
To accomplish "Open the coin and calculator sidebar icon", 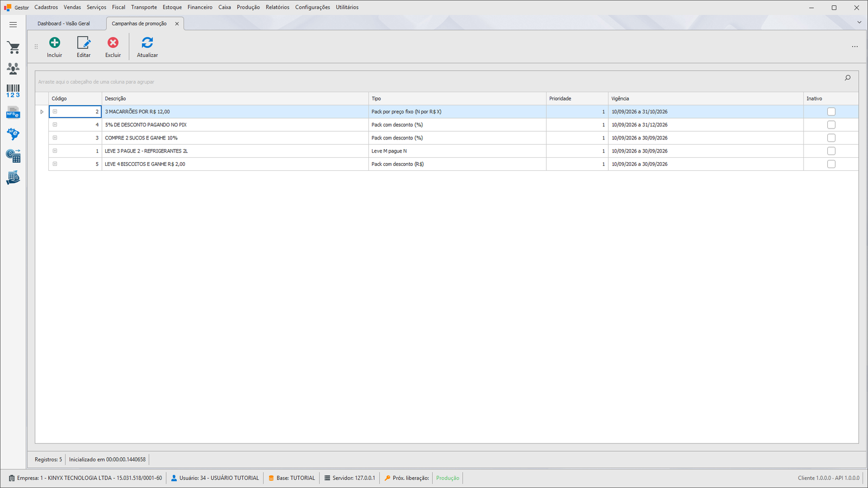I will [13, 156].
